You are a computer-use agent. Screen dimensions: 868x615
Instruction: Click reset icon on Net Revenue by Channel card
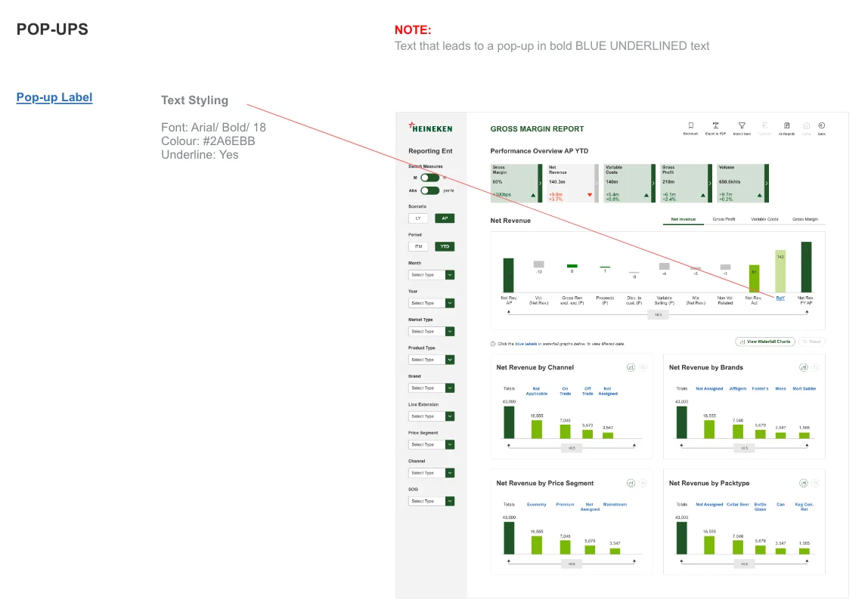643,367
